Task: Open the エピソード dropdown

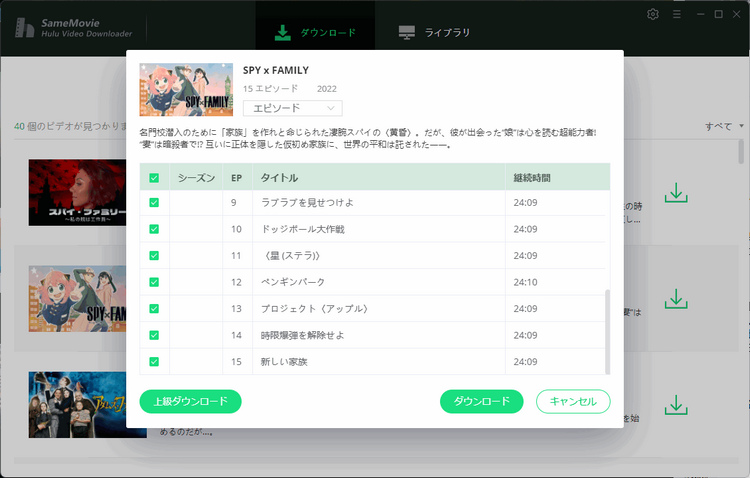Action: tap(293, 108)
